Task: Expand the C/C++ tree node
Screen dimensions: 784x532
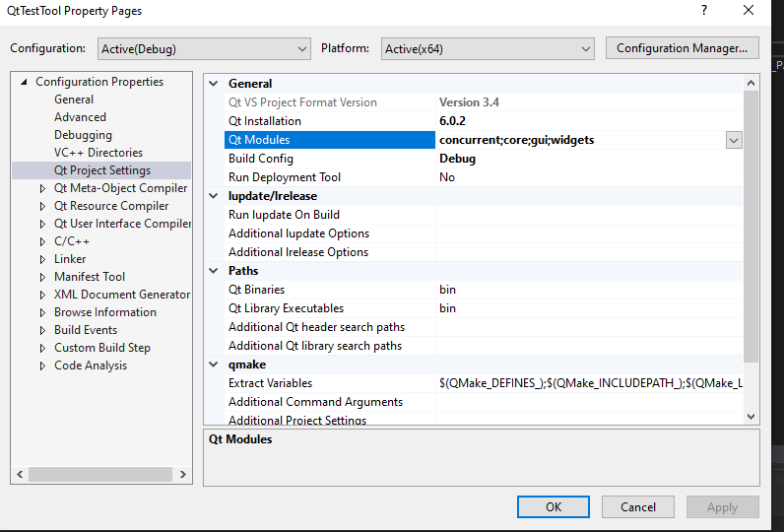Action: [42, 241]
